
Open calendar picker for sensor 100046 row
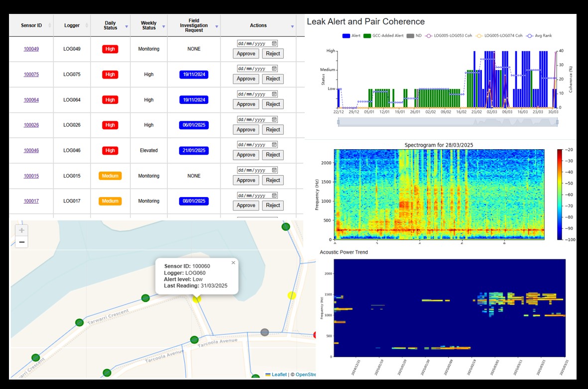click(x=274, y=145)
